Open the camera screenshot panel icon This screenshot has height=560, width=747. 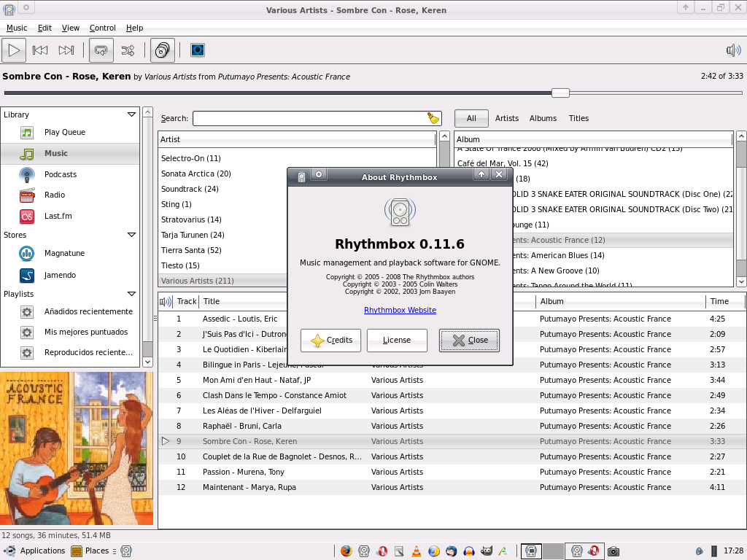(613, 551)
